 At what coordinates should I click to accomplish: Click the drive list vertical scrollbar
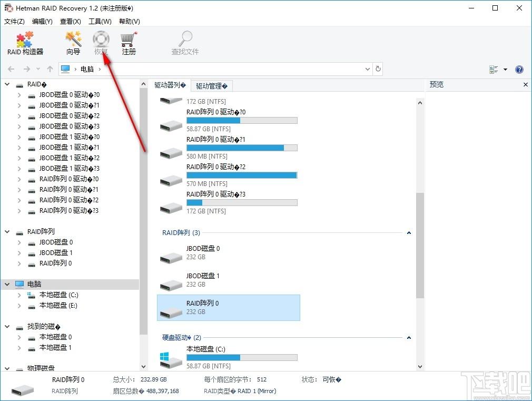(420, 245)
